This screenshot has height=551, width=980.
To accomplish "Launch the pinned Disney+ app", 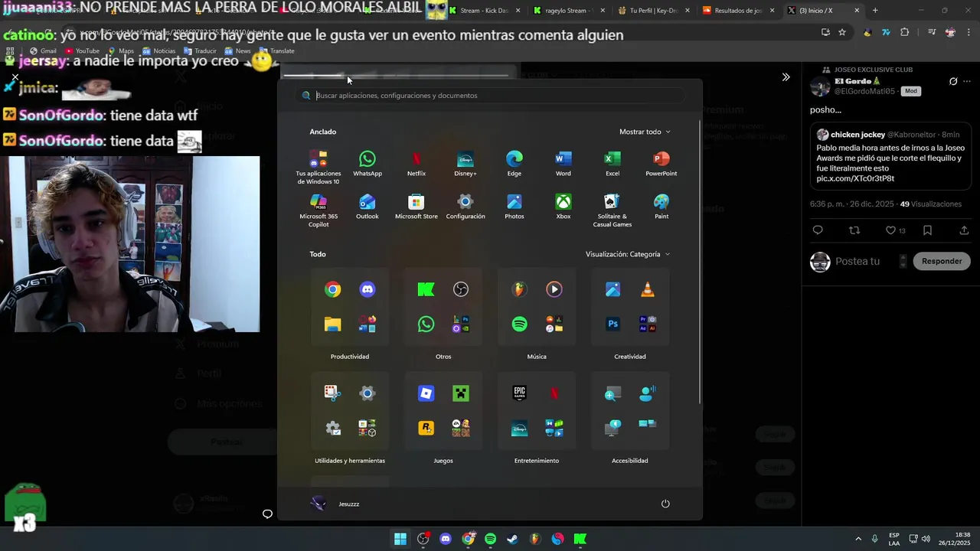I will point(465,163).
